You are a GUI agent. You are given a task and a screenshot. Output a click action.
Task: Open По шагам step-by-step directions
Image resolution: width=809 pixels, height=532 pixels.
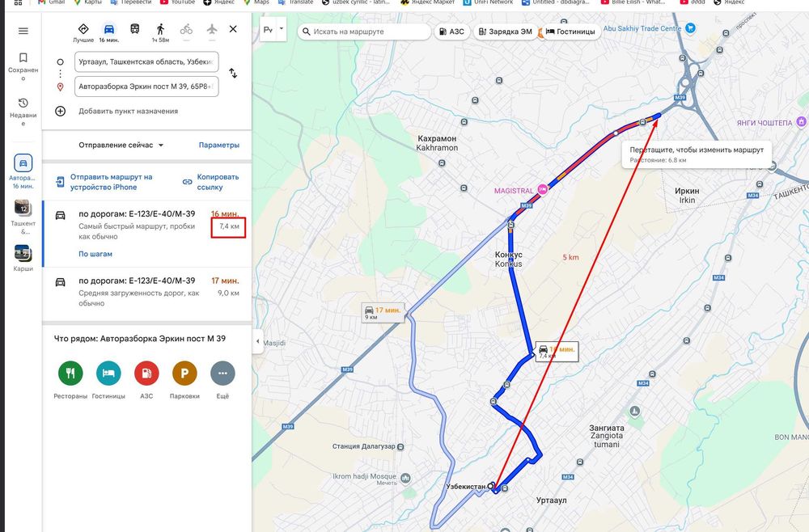tap(95, 254)
